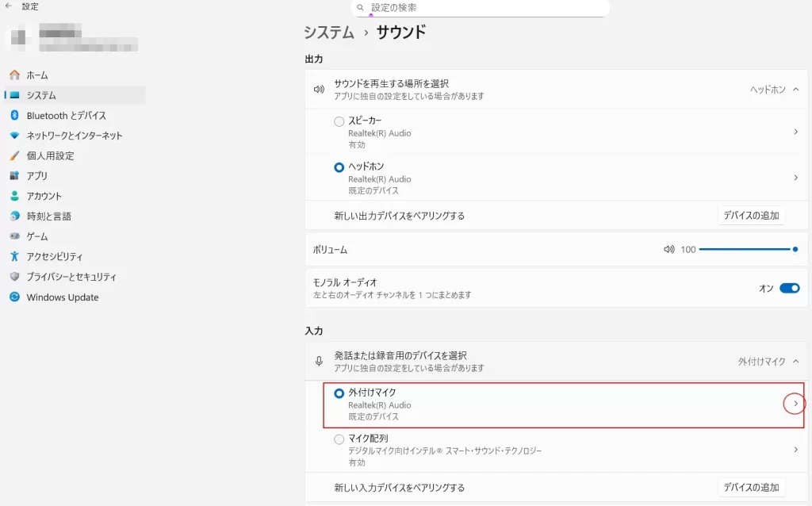Select the スピーカー output radio button

point(339,121)
